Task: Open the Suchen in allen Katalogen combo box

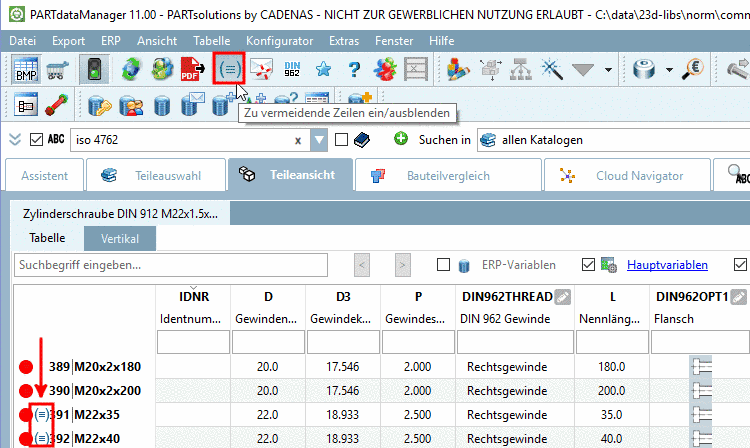Action: pyautogui.click(x=613, y=140)
